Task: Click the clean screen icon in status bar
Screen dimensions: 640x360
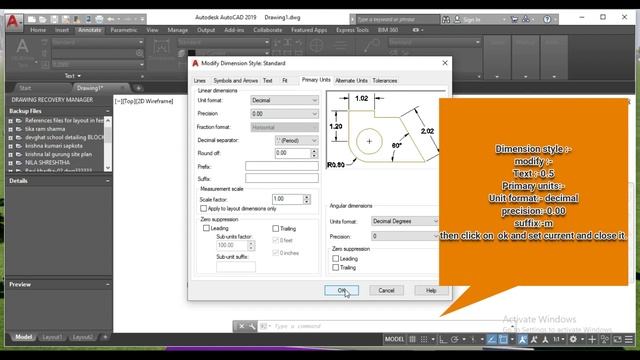Action: click(618, 339)
